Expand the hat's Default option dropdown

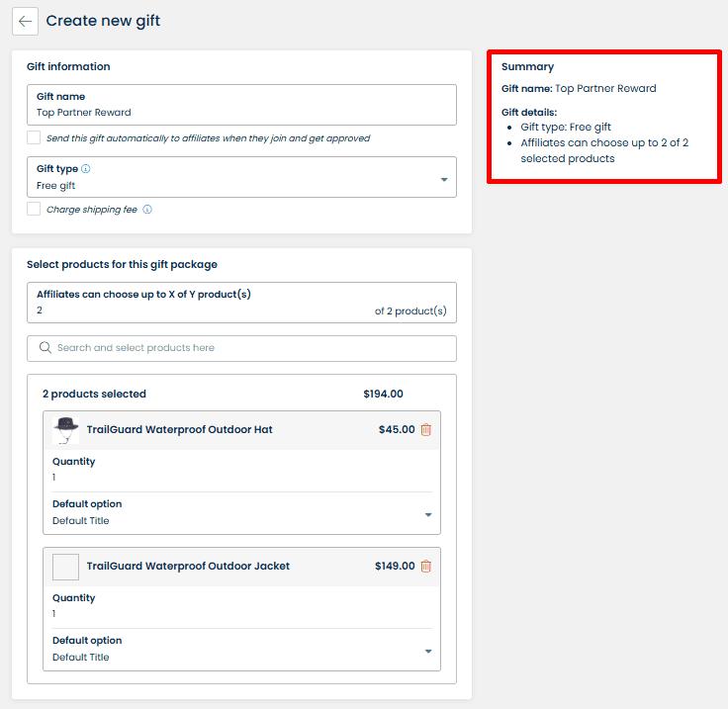(427, 515)
